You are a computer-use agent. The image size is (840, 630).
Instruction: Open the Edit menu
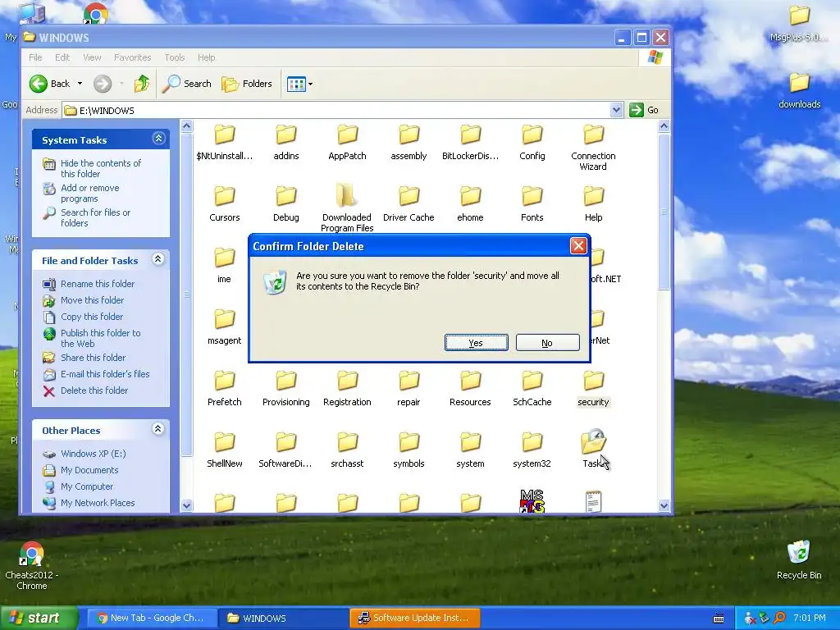click(x=62, y=57)
